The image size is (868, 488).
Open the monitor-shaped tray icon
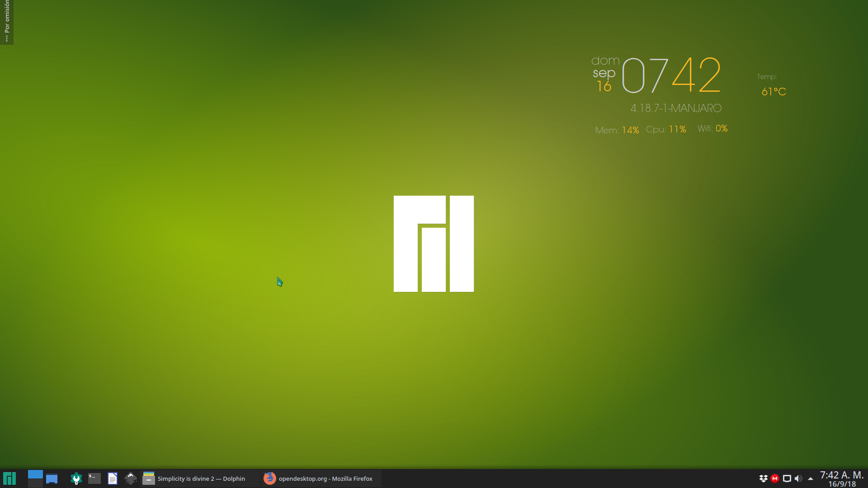tap(787, 479)
